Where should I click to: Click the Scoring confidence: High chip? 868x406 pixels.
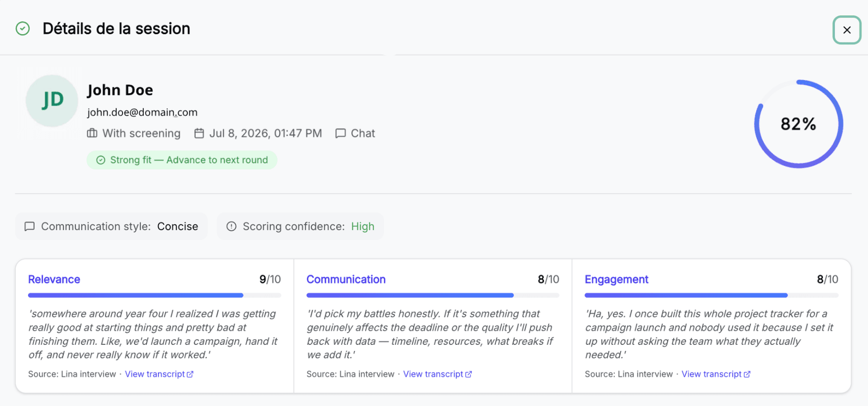(300, 226)
